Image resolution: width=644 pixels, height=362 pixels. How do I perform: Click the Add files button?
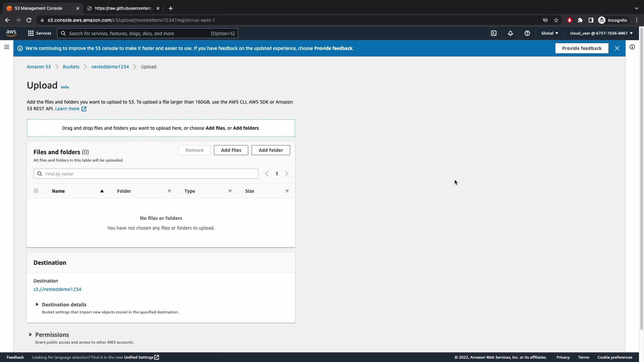click(x=231, y=150)
